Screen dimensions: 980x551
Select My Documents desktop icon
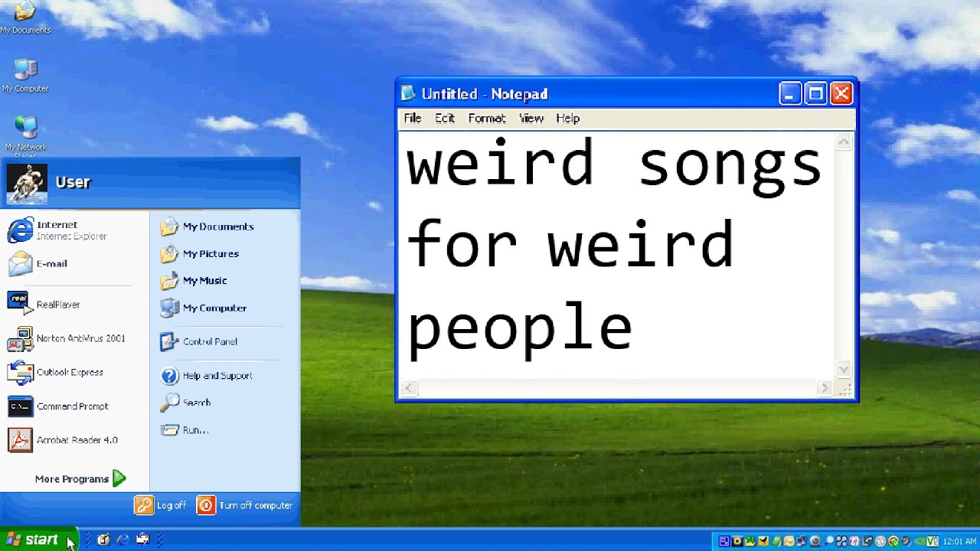pos(25,17)
